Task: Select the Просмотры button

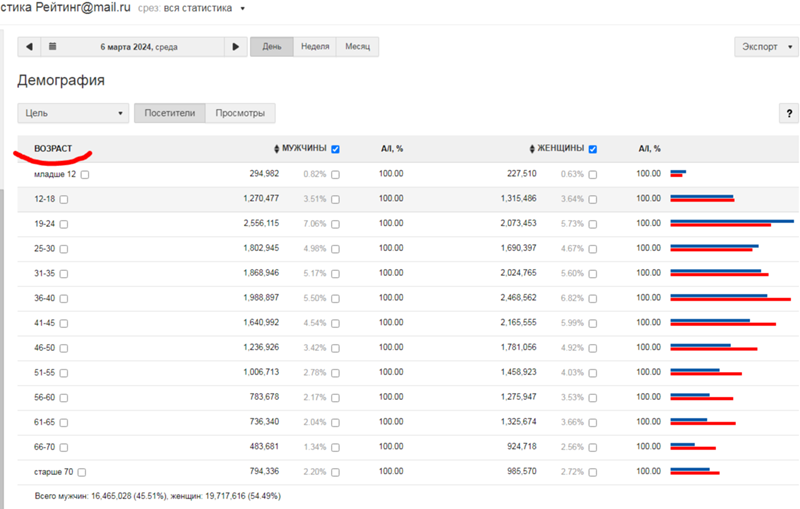Action: click(241, 113)
